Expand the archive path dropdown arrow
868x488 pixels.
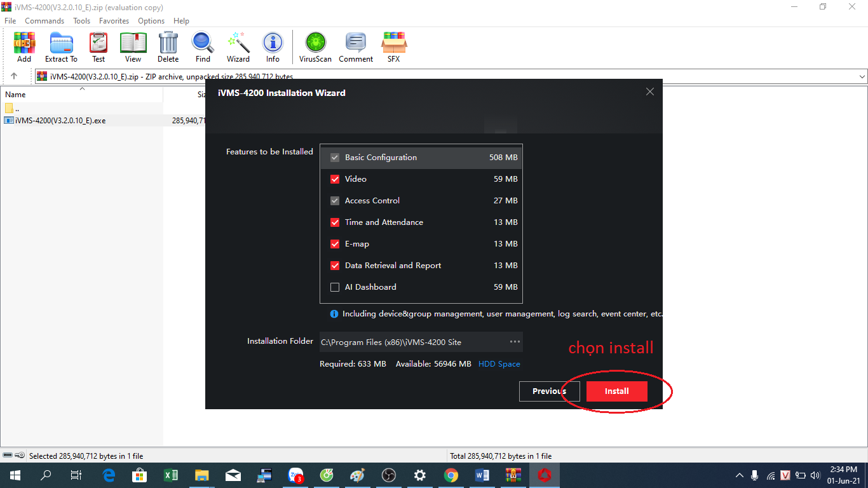click(x=862, y=76)
